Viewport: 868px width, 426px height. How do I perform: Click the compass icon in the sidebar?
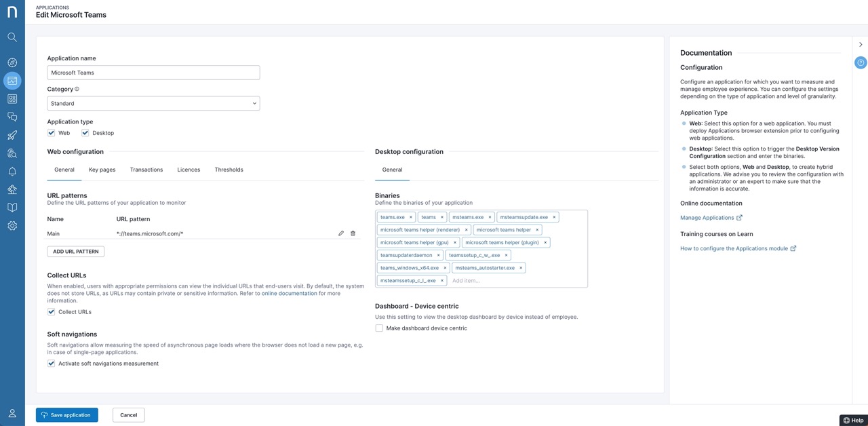[12, 62]
